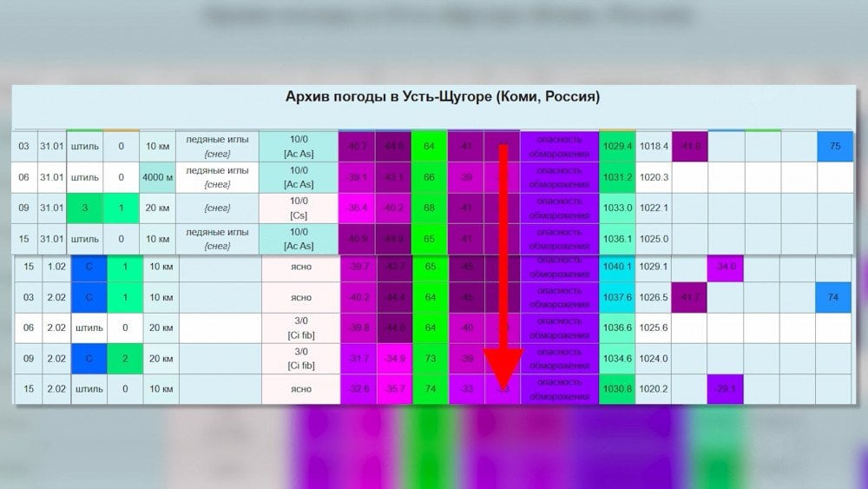Click the pressure value 1040.1
Image resolution: width=868 pixels, height=489 pixels.
tap(616, 267)
